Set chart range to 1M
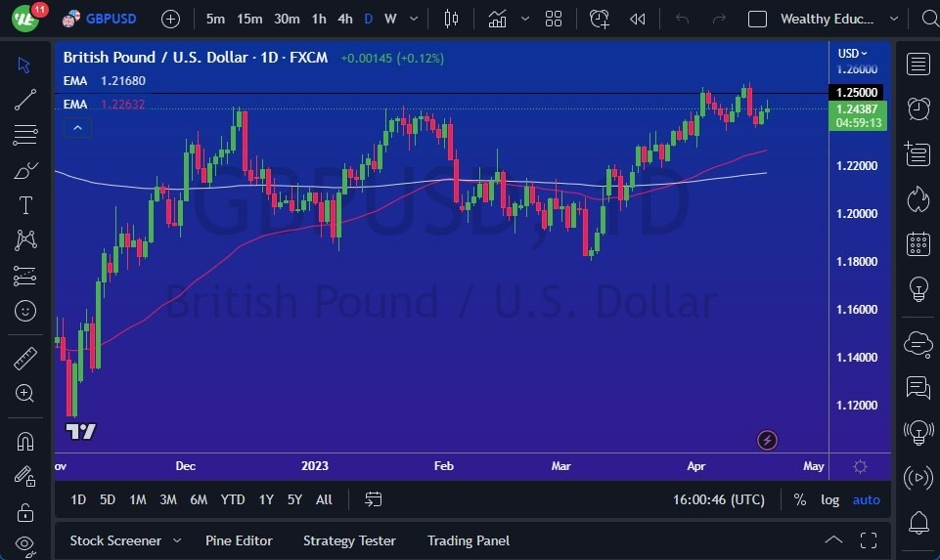The height and width of the screenshot is (560, 940). pos(138,499)
